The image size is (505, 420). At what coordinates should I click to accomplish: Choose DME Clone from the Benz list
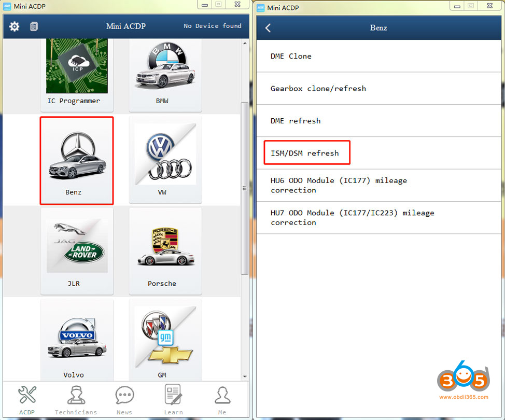tap(291, 56)
